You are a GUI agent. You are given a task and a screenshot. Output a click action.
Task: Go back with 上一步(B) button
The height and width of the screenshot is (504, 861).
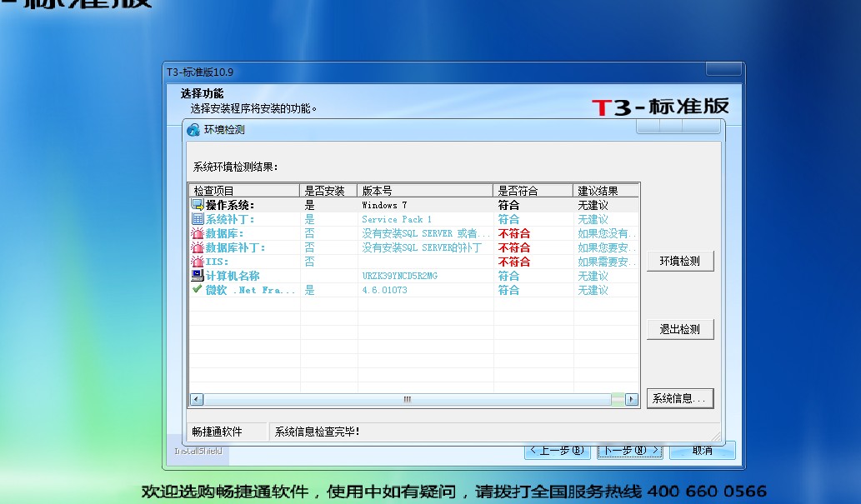(558, 451)
